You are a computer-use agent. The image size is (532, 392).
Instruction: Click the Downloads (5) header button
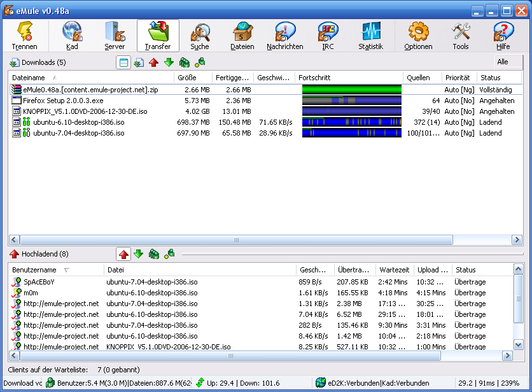[x=38, y=62]
